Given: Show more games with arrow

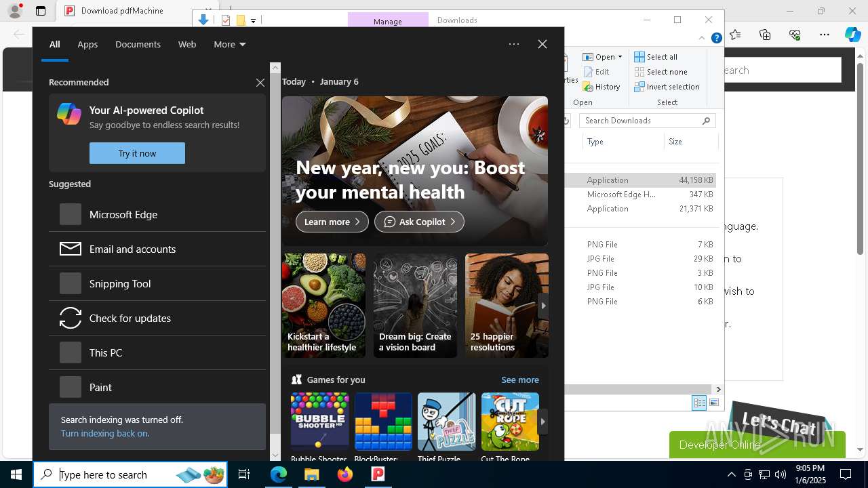Looking at the screenshot, I should (x=543, y=421).
